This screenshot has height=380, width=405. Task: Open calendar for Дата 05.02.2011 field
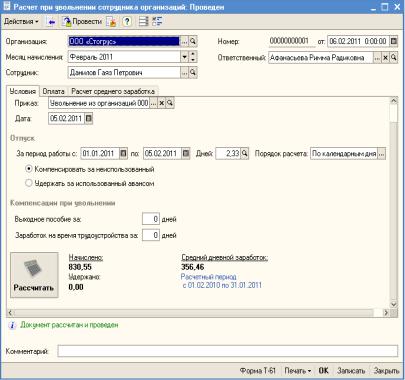point(88,118)
